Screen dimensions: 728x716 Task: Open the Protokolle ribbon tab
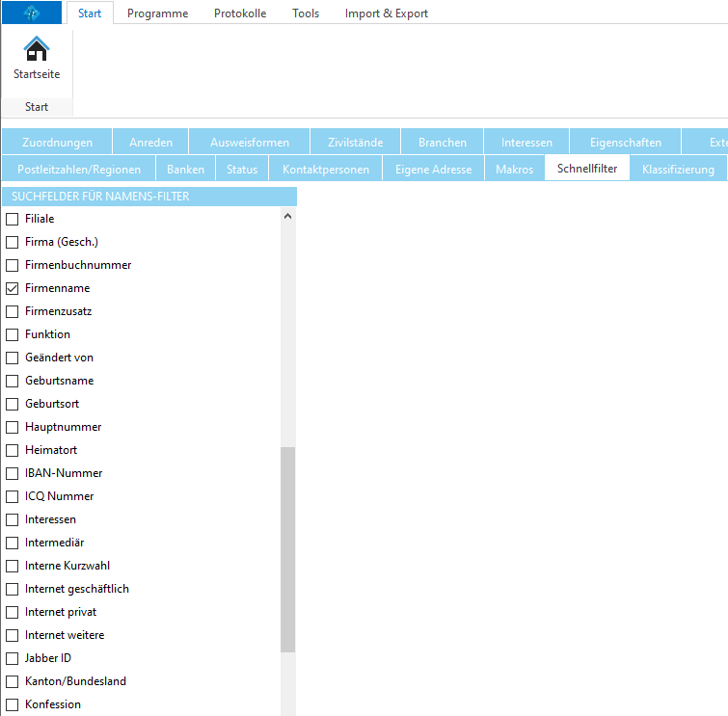240,13
